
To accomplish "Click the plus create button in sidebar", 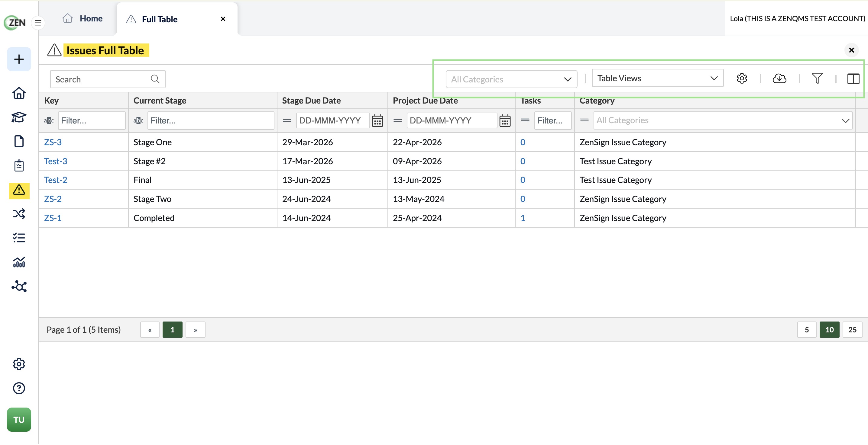I will click(x=19, y=59).
